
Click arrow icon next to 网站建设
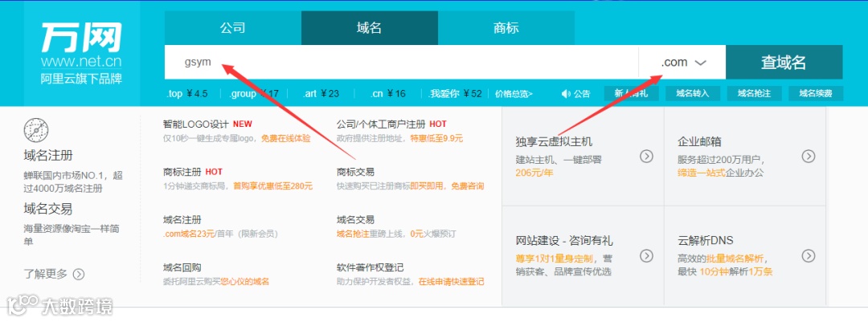pos(646,255)
